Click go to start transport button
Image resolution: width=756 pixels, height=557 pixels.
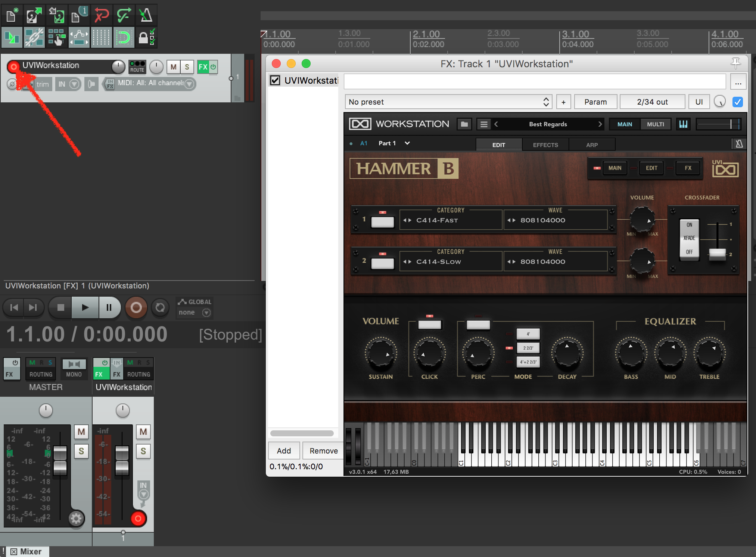14,307
